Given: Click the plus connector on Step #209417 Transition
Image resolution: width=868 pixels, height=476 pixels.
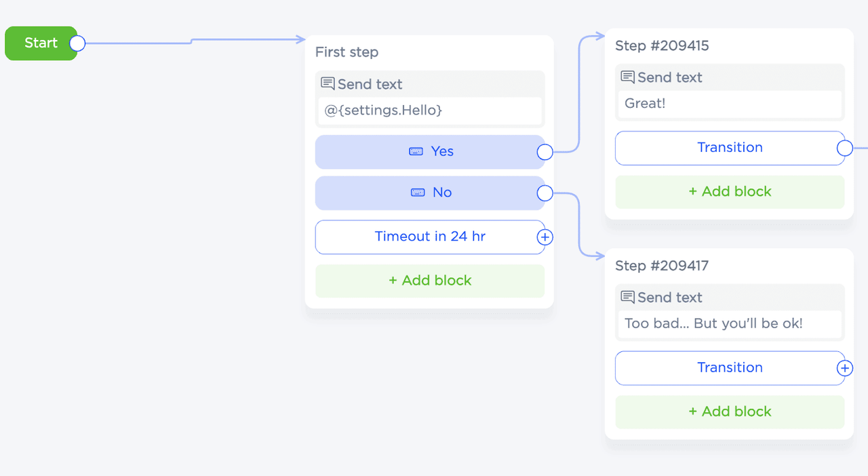Looking at the screenshot, I should click(x=844, y=368).
